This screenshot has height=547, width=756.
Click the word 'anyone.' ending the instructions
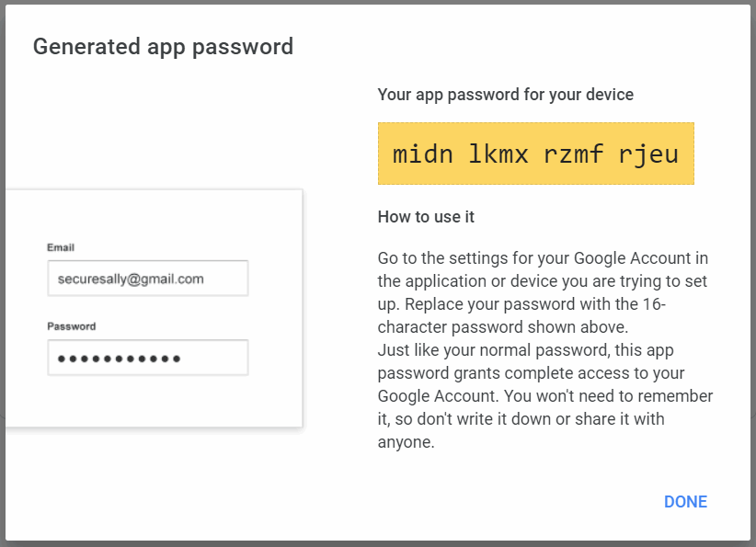click(x=406, y=442)
